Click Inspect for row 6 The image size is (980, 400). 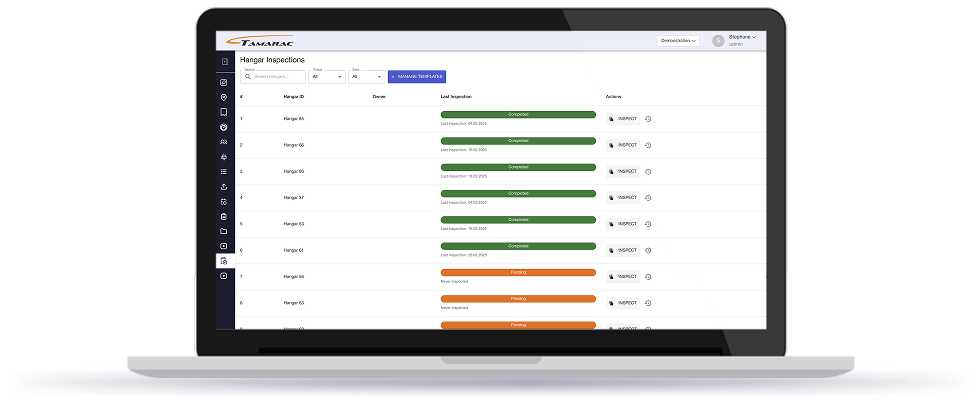click(623, 250)
